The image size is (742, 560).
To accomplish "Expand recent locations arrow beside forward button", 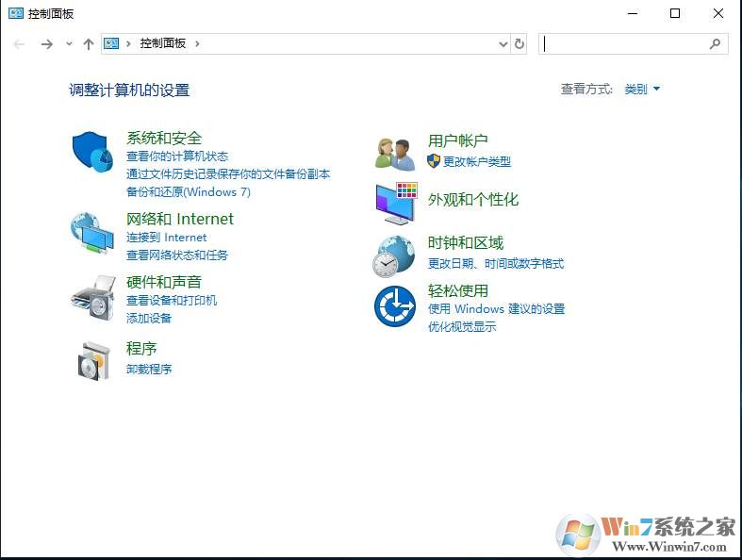I will click(69, 43).
